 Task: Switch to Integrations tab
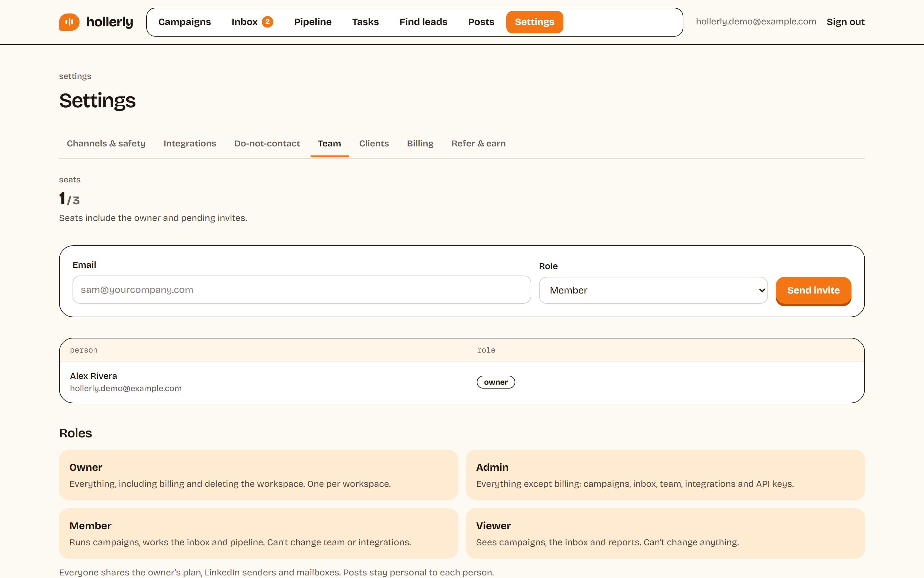pyautogui.click(x=190, y=143)
